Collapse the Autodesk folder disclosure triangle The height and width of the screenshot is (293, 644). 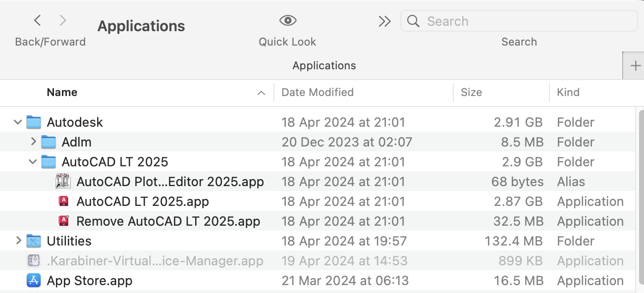17,122
